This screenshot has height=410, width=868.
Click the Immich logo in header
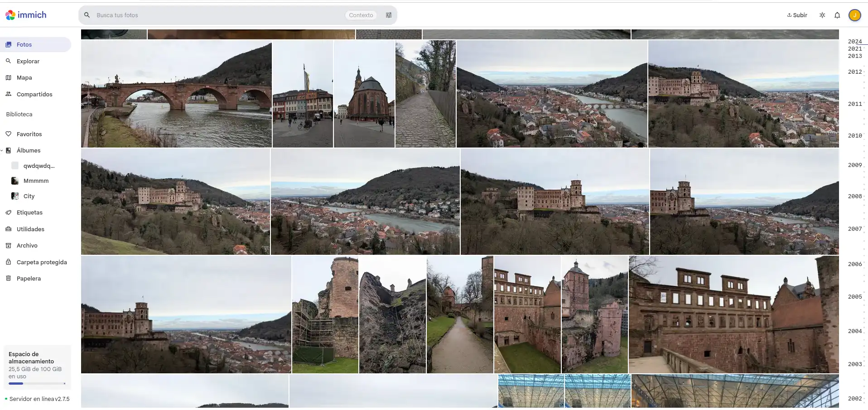click(x=26, y=15)
